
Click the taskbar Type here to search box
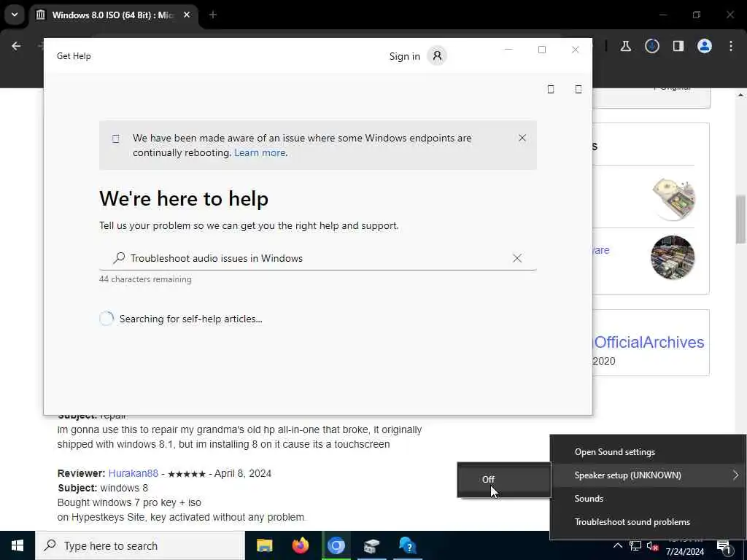(140, 545)
